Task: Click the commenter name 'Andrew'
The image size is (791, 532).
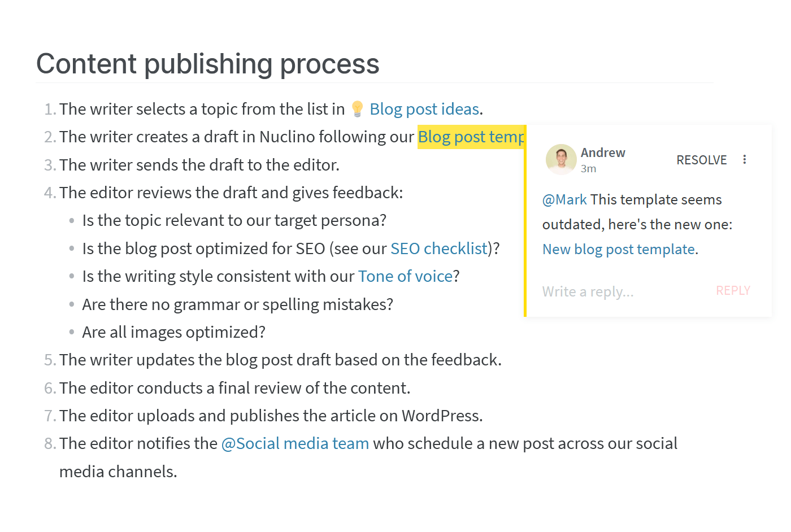Action: [603, 152]
